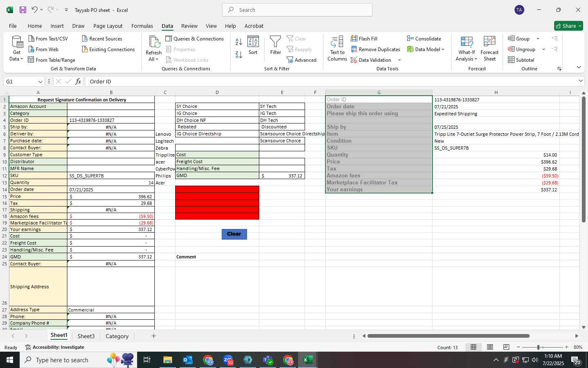
Task: Open the Sort dialog
Action: [253, 45]
